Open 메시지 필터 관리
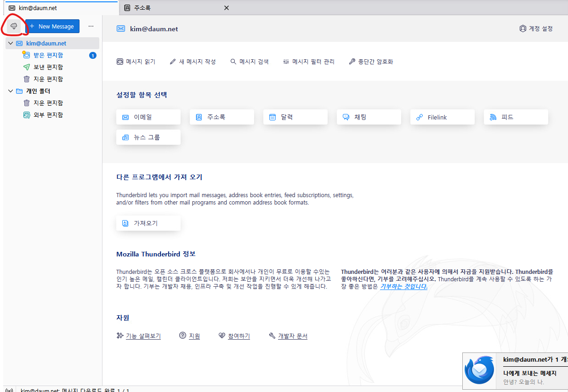The image size is (568, 392). coord(309,62)
